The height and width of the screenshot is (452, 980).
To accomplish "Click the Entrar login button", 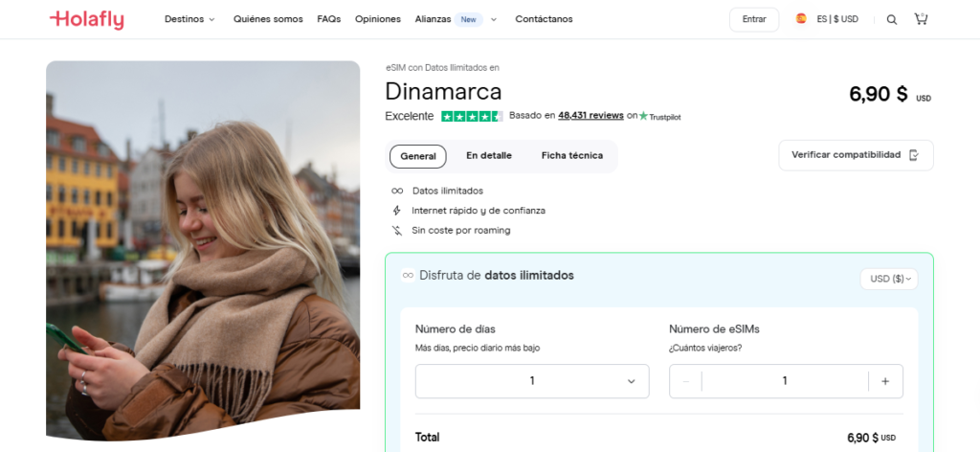I will [754, 19].
